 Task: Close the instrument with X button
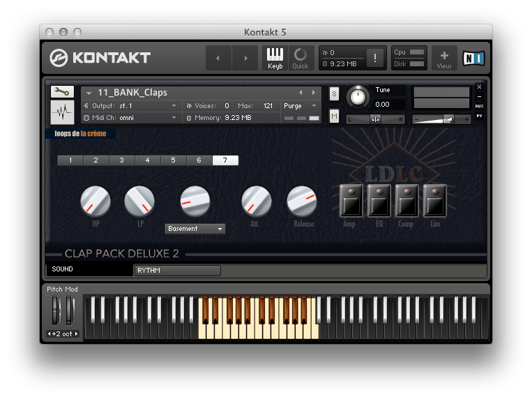click(480, 87)
